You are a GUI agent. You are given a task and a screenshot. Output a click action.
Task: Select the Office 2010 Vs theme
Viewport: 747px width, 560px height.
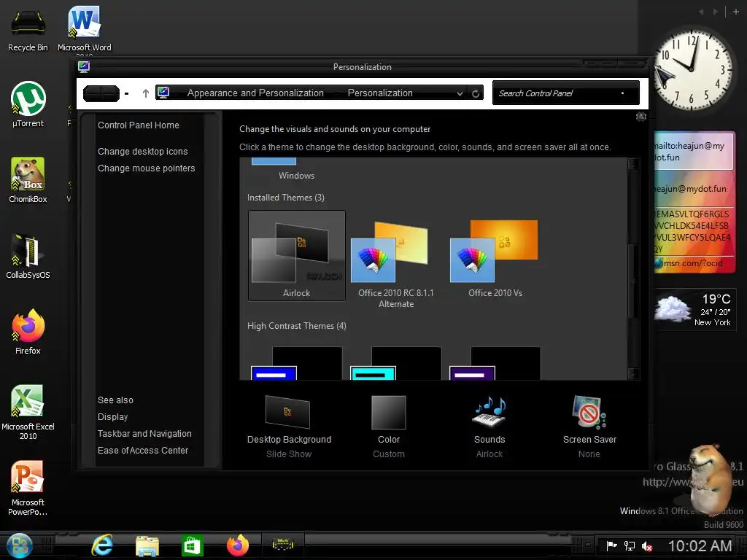(x=495, y=259)
